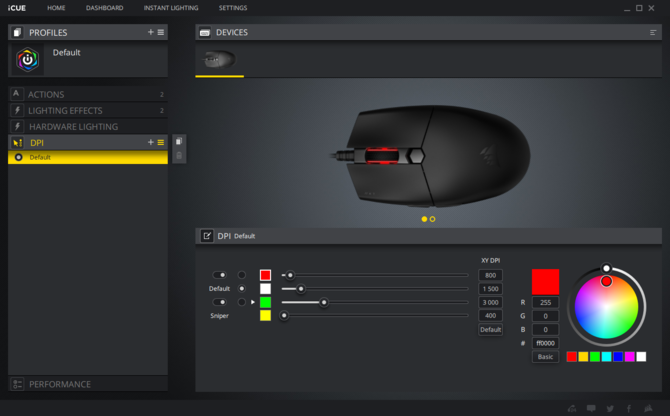This screenshot has width=670, height=416.
Task: Edit the 800 DPI value field
Action: (x=491, y=275)
